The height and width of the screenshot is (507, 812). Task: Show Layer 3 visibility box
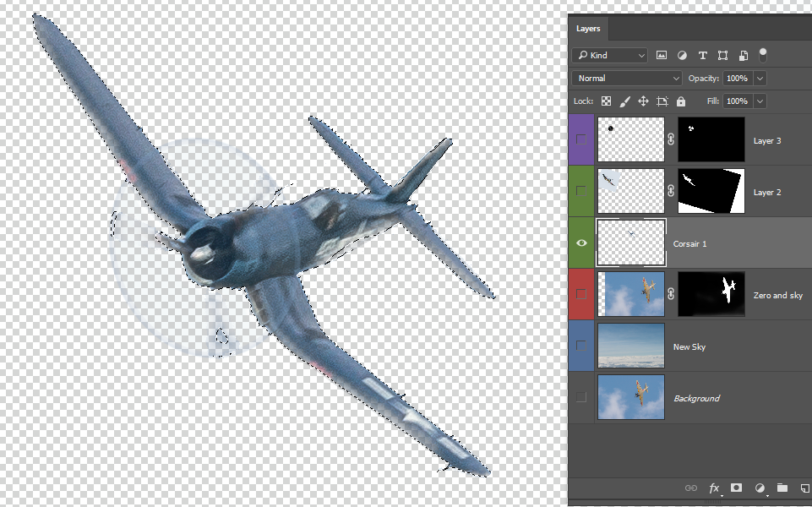[x=581, y=139]
